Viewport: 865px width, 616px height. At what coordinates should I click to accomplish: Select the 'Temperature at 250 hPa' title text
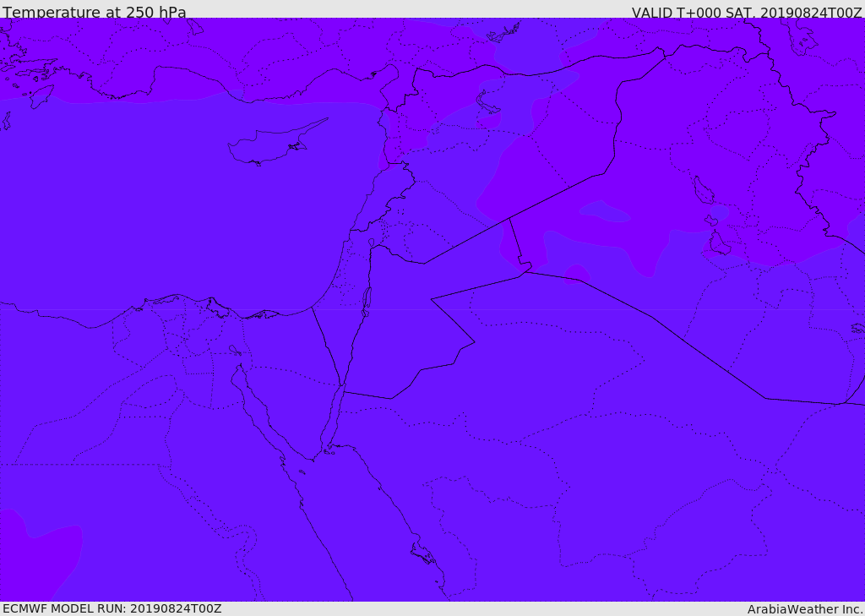click(x=95, y=12)
